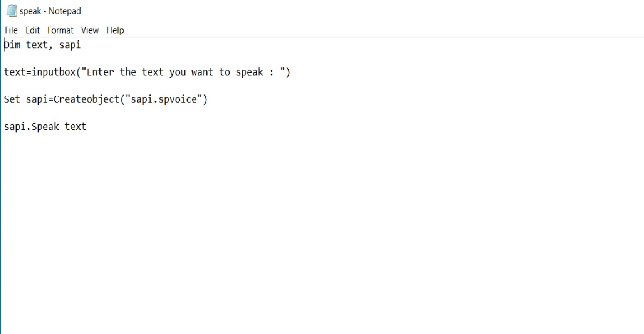Click the line containing 'sapi.Speak text'
Image resolution: width=644 pixels, height=334 pixels.
click(x=45, y=126)
